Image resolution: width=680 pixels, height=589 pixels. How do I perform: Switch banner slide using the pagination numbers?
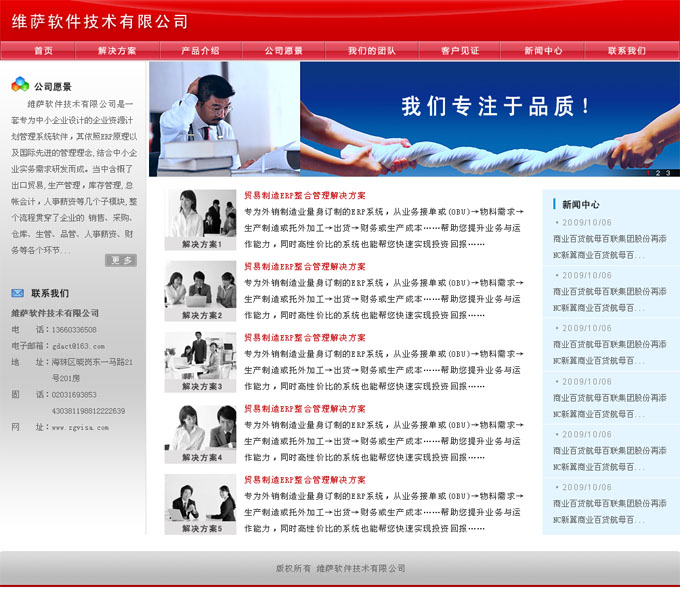pyautogui.click(x=660, y=173)
